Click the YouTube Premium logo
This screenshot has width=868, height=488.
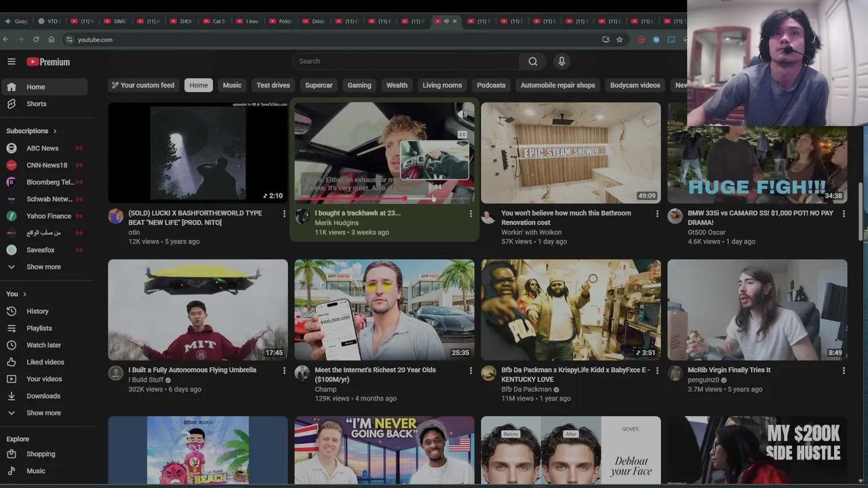48,62
